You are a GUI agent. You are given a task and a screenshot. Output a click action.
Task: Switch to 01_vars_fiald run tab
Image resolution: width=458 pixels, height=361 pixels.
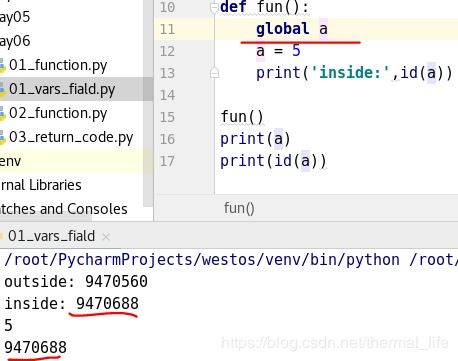[51, 236]
